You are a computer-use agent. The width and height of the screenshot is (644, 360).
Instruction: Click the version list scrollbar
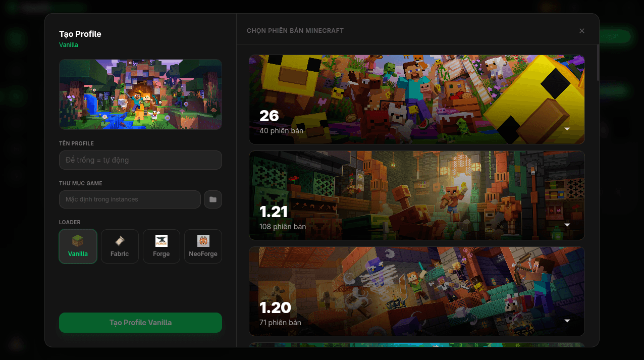pos(598,63)
